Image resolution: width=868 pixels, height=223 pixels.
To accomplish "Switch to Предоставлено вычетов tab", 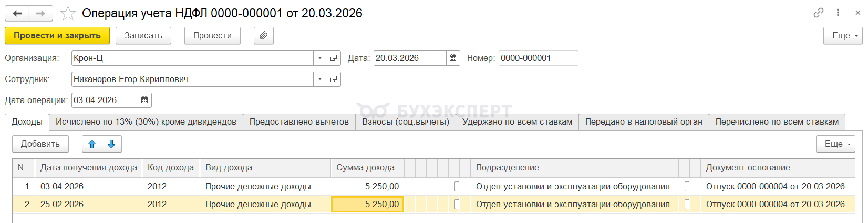I will pyautogui.click(x=299, y=121).
